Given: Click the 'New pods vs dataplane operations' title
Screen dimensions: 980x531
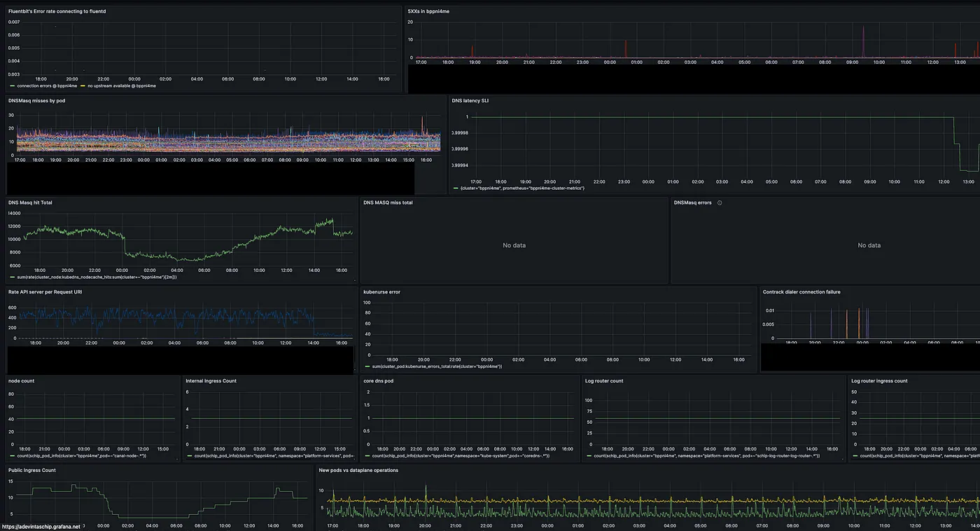Looking at the screenshot, I should [358, 470].
